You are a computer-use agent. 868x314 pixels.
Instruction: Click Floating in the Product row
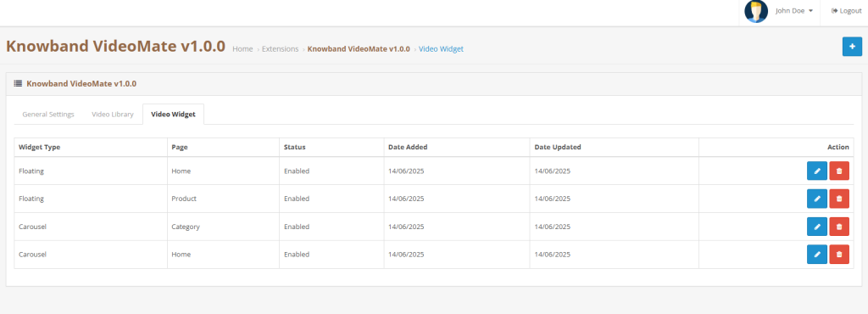coord(31,199)
